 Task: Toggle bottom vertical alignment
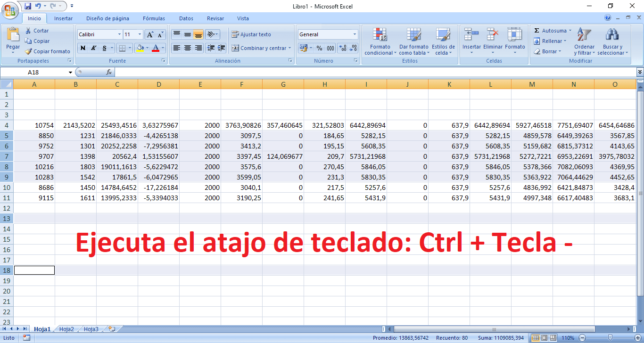point(198,34)
